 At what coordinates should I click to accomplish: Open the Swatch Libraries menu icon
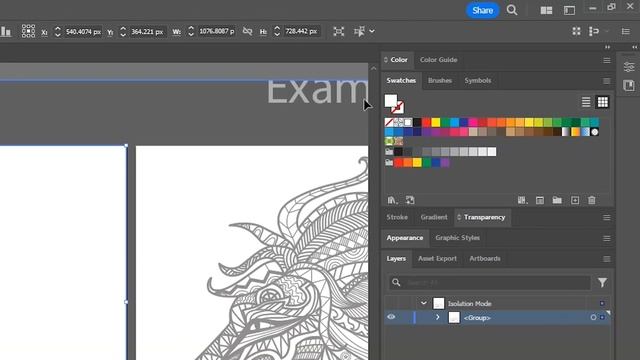tap(392, 200)
